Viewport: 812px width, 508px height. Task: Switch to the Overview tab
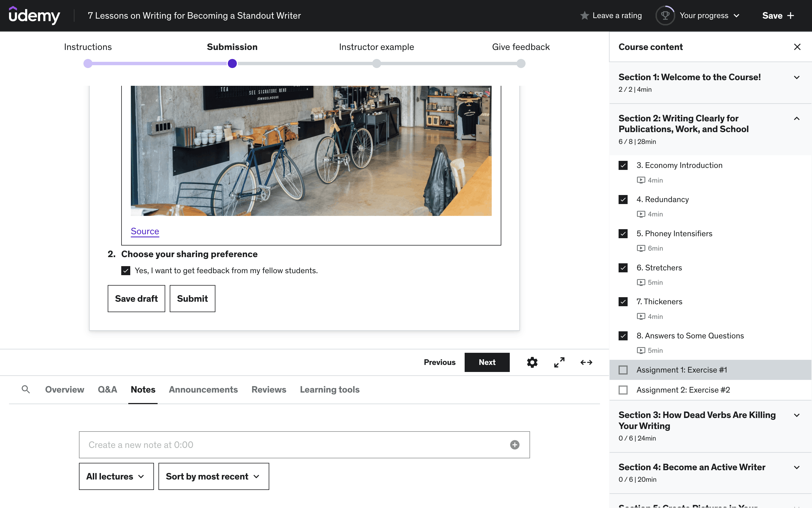click(64, 389)
